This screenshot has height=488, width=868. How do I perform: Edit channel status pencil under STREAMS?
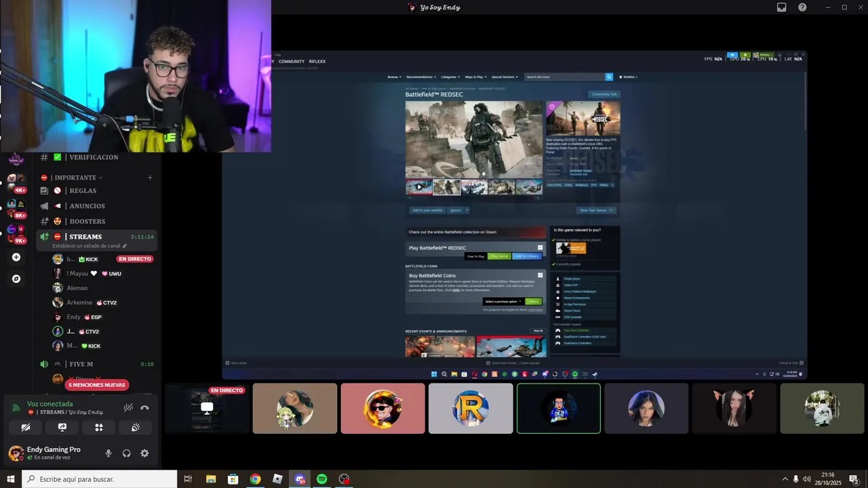pyautogui.click(x=124, y=246)
